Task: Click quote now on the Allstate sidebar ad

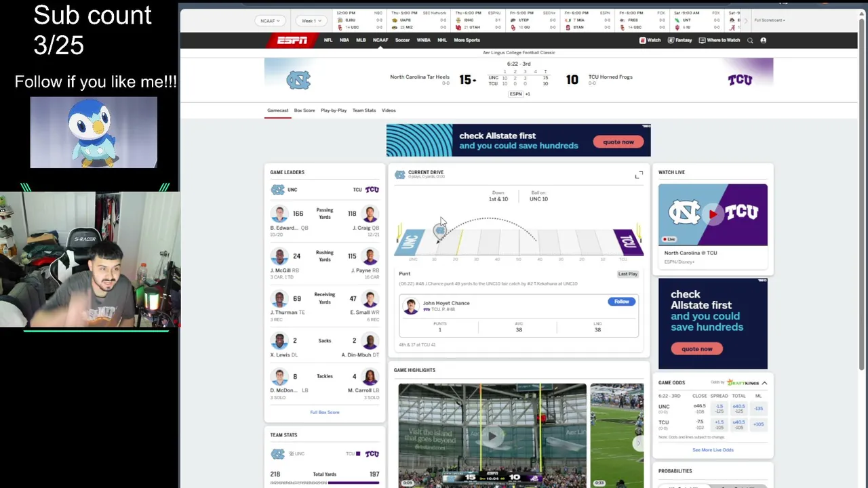Action: point(697,349)
